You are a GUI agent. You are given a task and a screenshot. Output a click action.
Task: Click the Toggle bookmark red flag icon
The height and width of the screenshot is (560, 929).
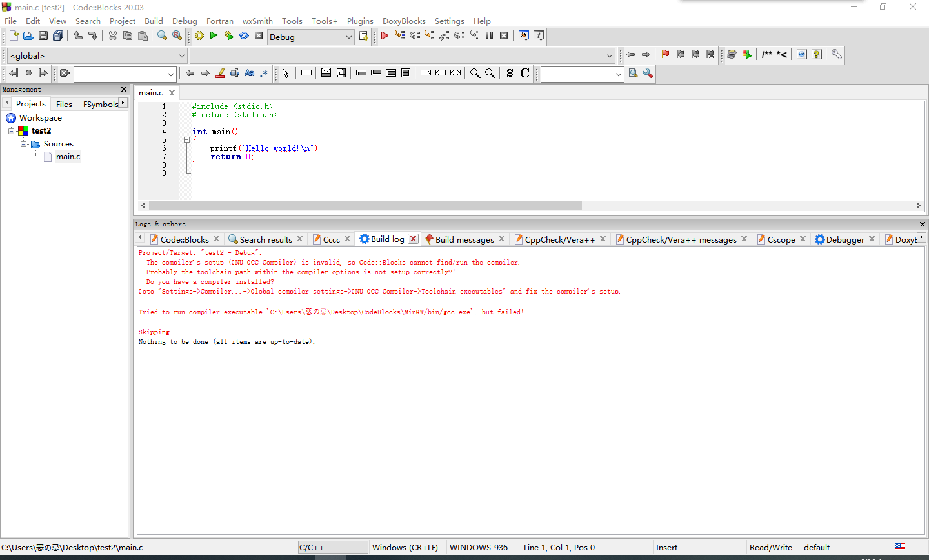pos(665,55)
